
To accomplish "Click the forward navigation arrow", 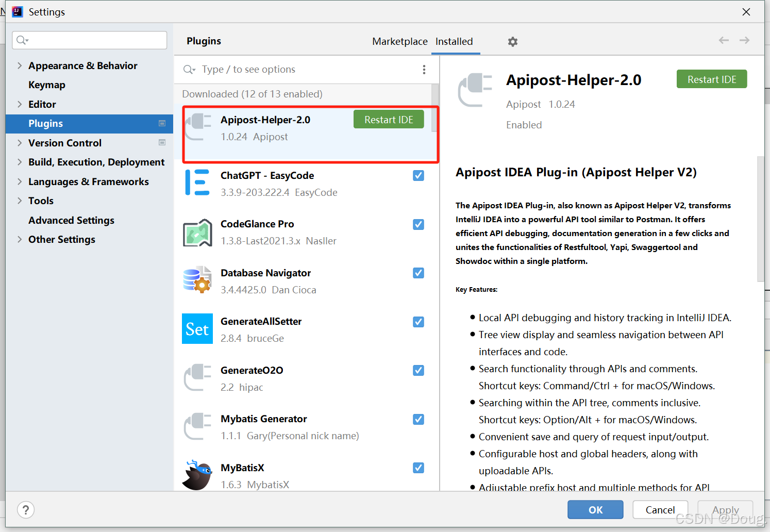I will coord(744,40).
